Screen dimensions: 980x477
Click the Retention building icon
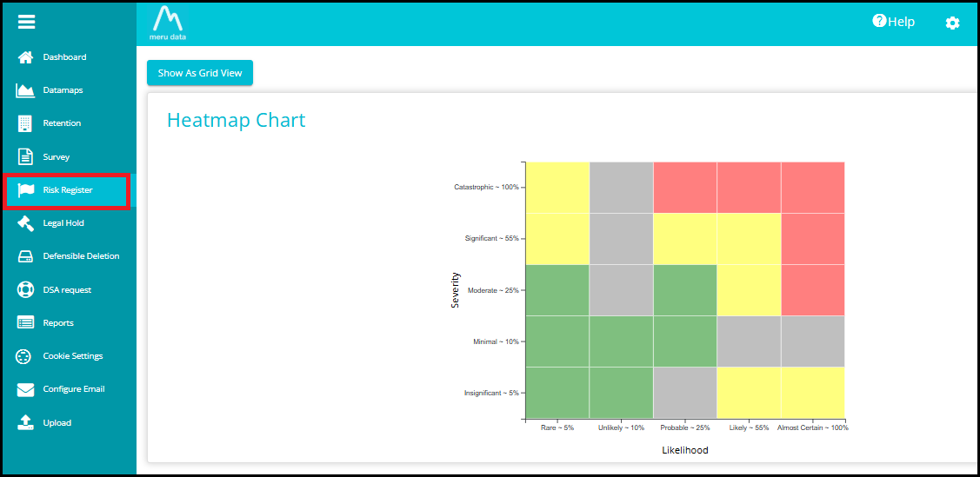(x=26, y=123)
